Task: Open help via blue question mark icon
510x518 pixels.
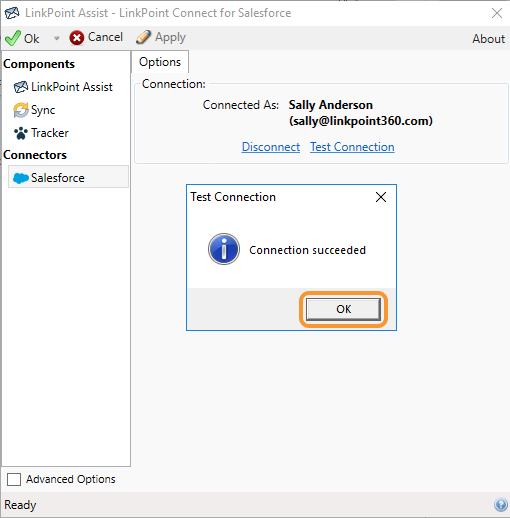Action: pos(501,505)
